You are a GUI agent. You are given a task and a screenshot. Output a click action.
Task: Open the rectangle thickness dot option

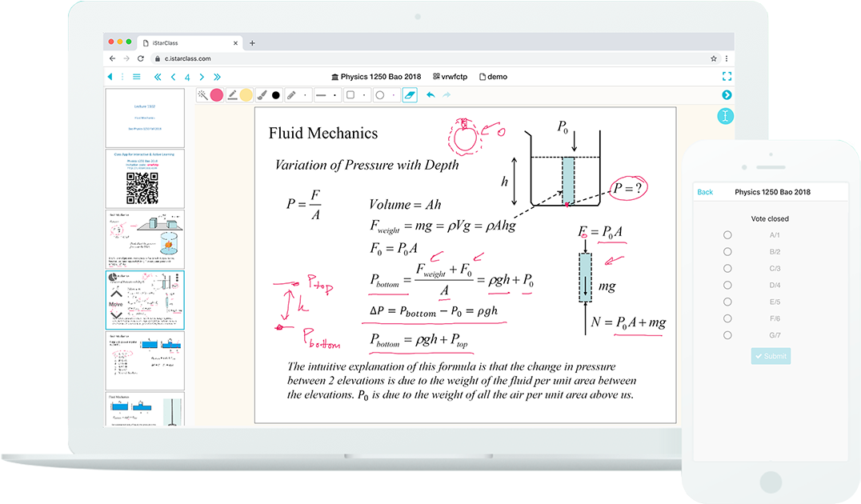(x=364, y=95)
